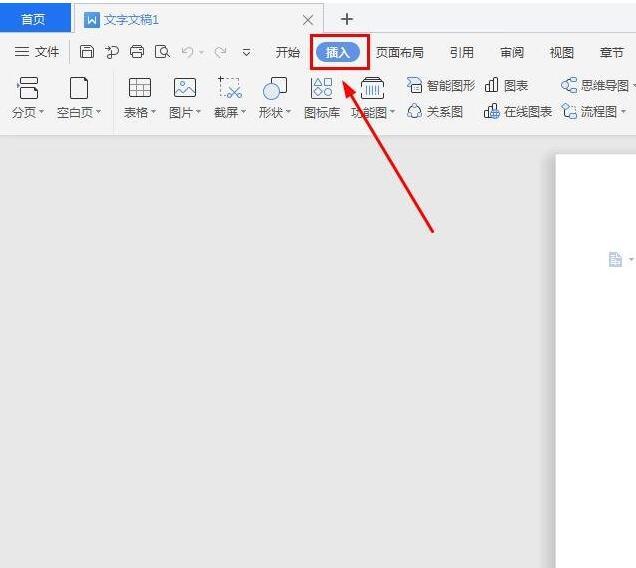Expand the 空白页 dropdown arrow
The width and height of the screenshot is (636, 568).
click(99, 112)
